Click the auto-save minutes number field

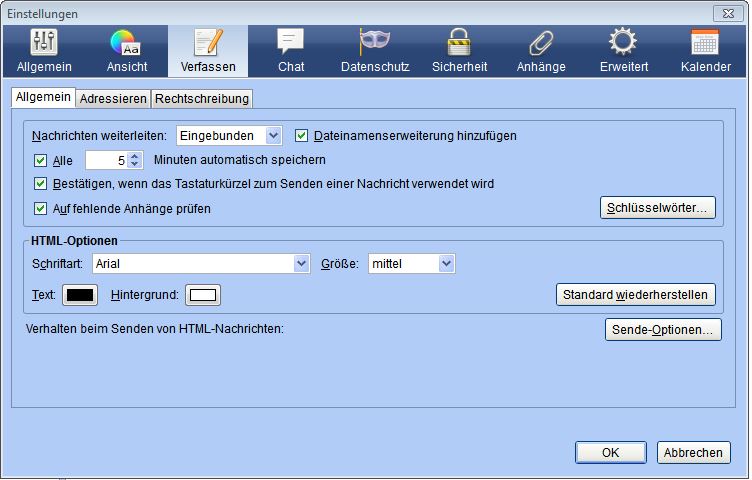[x=107, y=160]
